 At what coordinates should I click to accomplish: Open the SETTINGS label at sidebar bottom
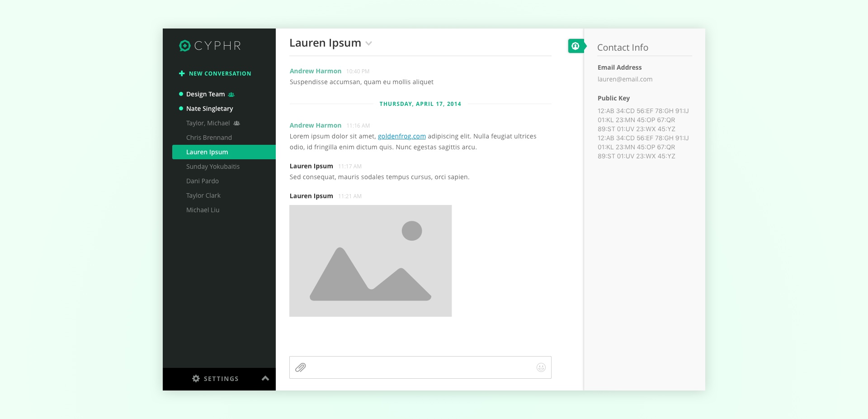pos(221,379)
